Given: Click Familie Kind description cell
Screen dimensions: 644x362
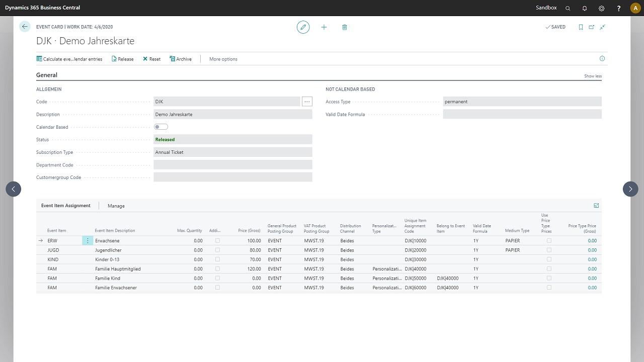Looking at the screenshot, I should [108, 278].
